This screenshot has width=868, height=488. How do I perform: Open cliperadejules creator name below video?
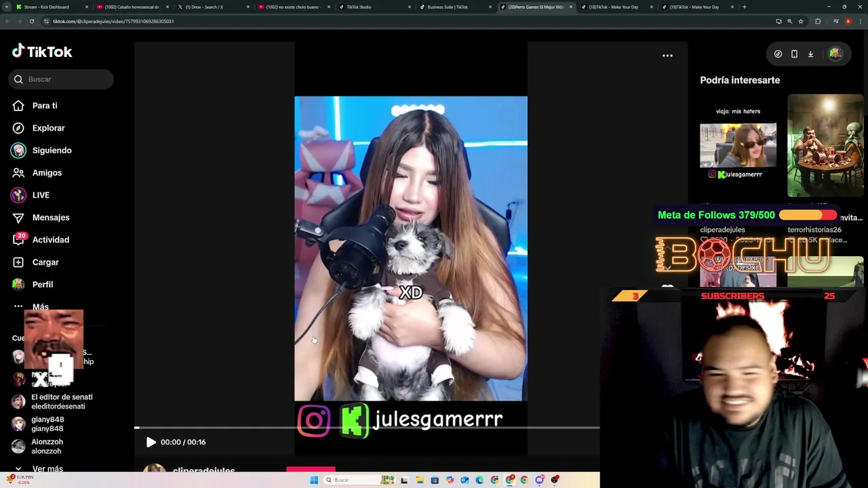coord(203,470)
